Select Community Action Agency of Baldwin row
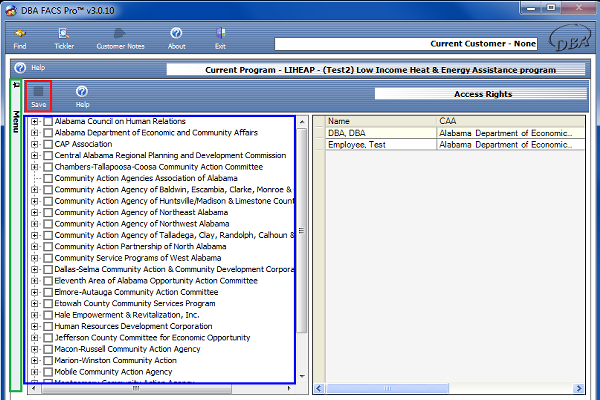 pos(173,189)
